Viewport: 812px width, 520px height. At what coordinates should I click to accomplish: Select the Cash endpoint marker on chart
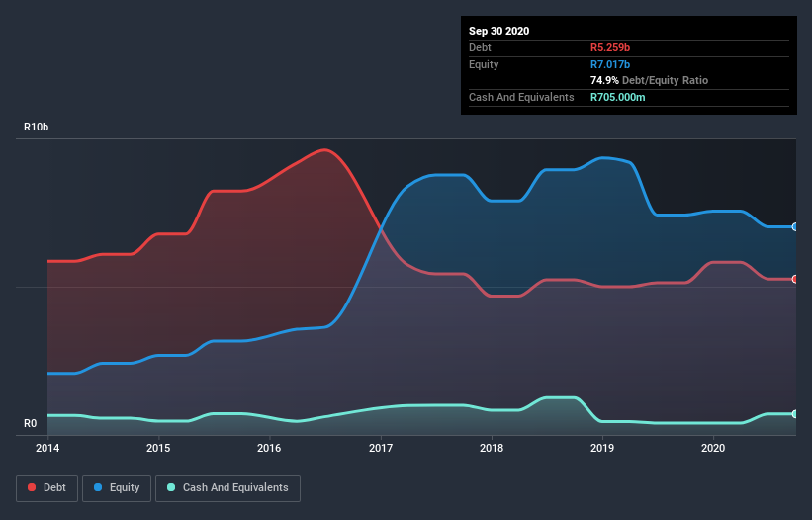click(795, 414)
